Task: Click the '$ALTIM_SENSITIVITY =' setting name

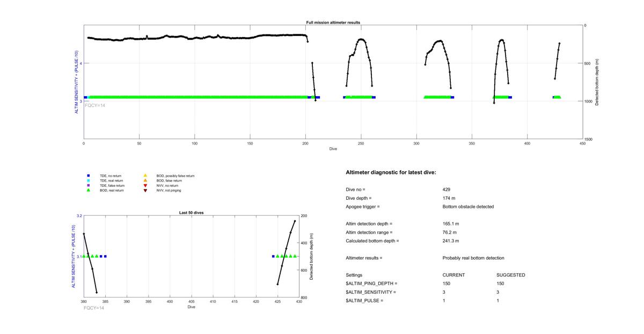Action: point(371,292)
